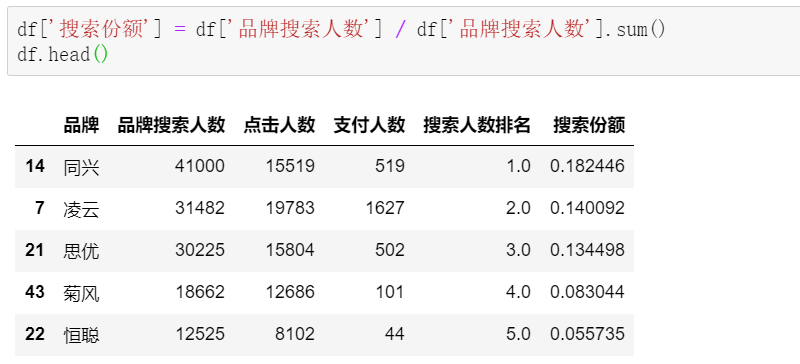
Task: Click click count value 12686
Action: (x=290, y=292)
